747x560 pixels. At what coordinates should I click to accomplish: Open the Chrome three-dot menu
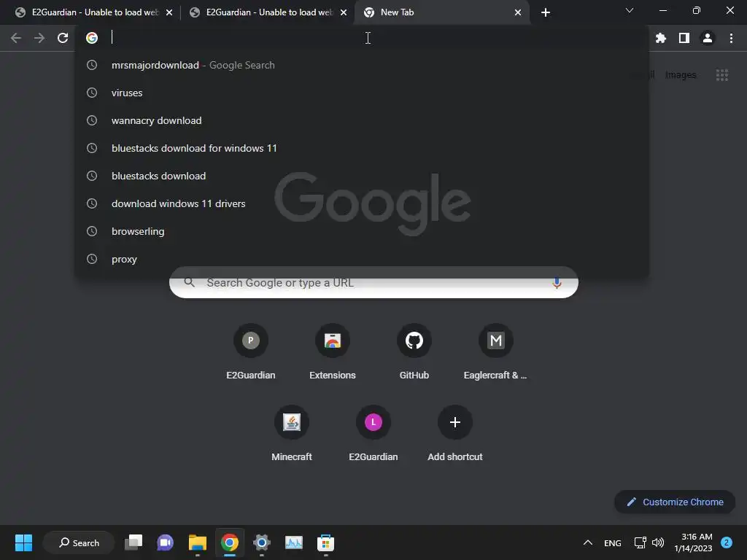click(x=731, y=38)
